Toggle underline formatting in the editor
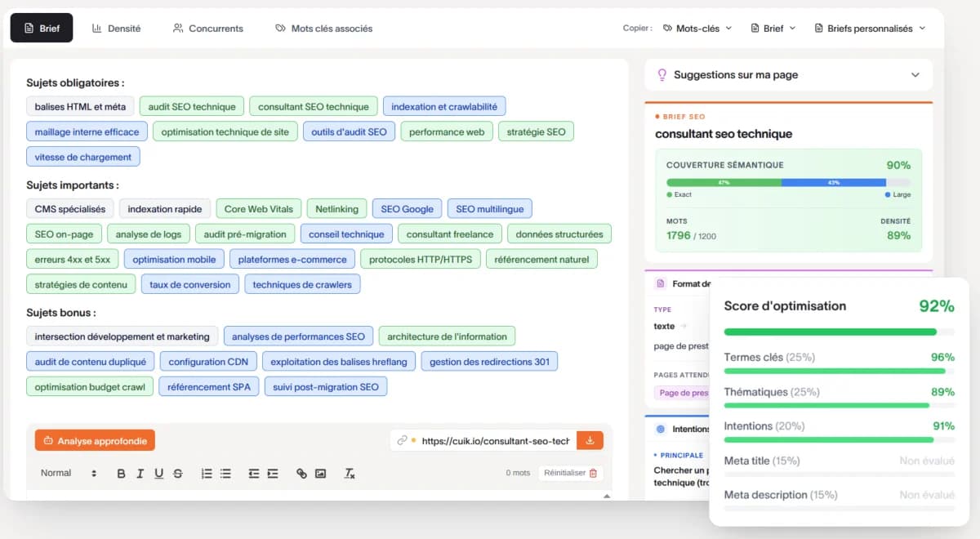 coord(158,473)
